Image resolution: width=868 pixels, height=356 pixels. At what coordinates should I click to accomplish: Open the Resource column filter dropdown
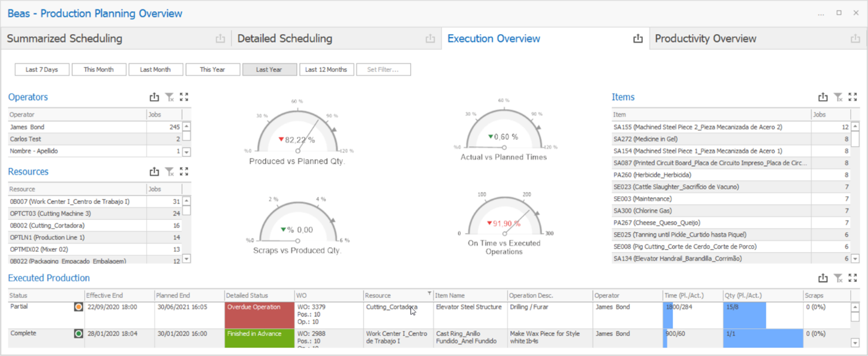click(x=429, y=294)
